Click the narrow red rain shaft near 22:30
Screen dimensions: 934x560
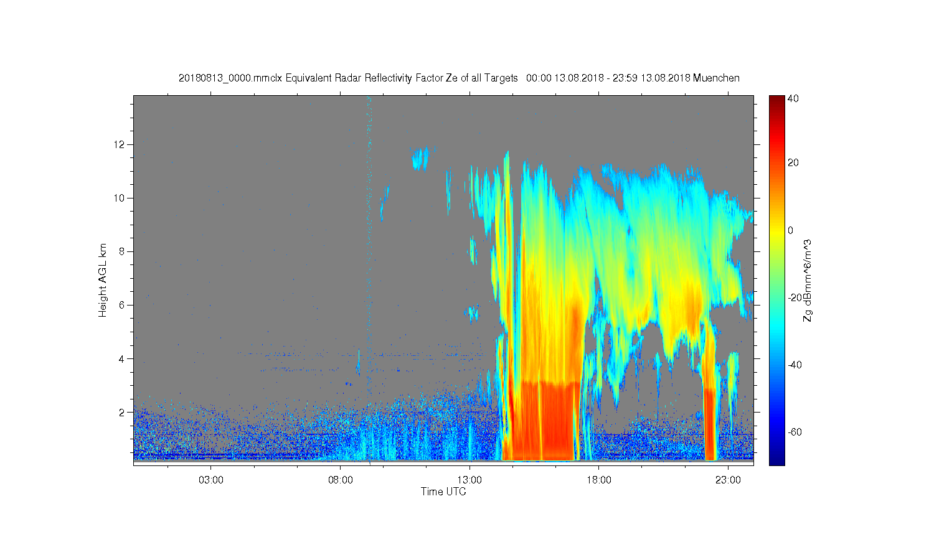click(710, 423)
